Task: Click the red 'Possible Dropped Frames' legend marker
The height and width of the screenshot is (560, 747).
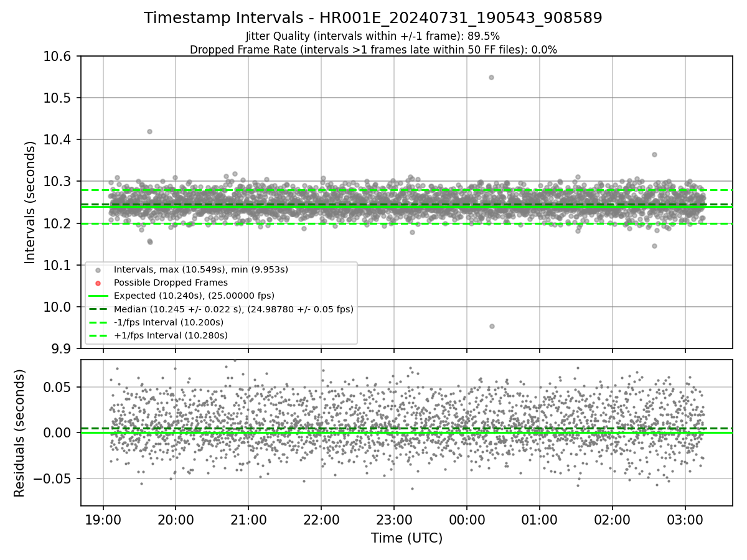Action: [98, 283]
